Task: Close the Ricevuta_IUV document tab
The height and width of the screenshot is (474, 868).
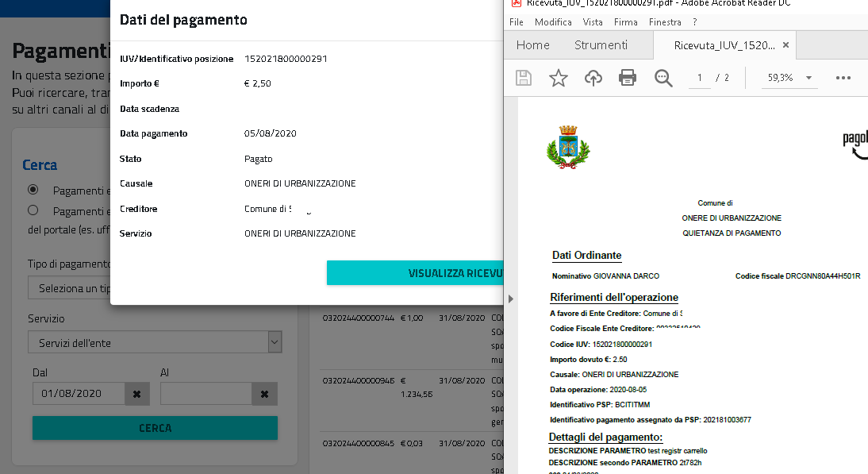Action: coord(785,45)
